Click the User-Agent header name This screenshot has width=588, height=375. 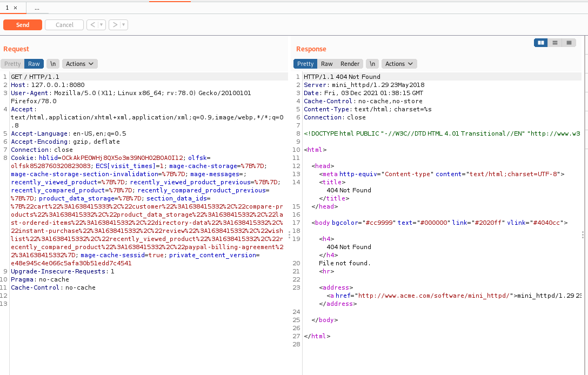pyautogui.click(x=29, y=93)
